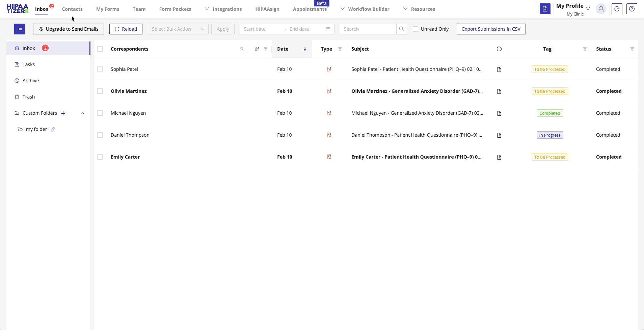Check the select-all header checkbox

click(x=100, y=49)
